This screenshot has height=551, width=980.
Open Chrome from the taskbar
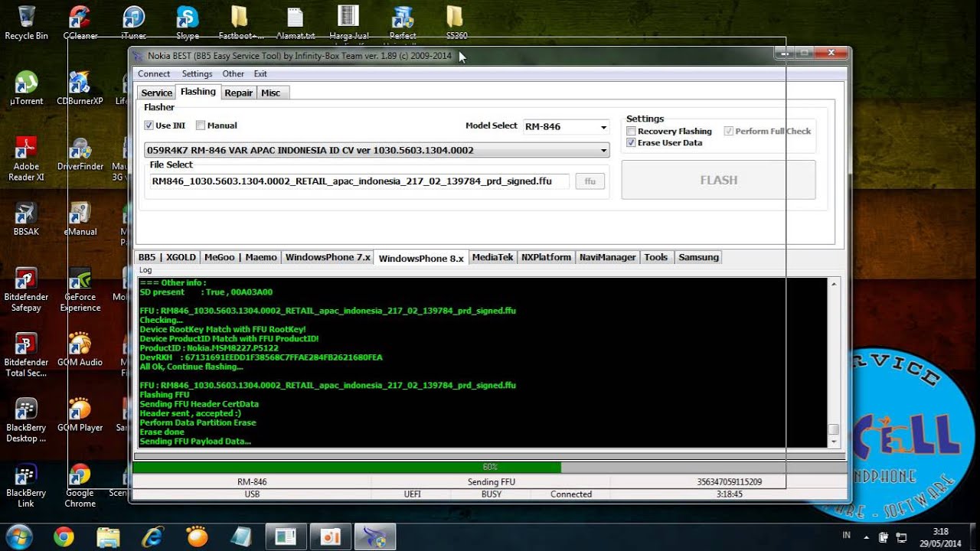pyautogui.click(x=64, y=536)
